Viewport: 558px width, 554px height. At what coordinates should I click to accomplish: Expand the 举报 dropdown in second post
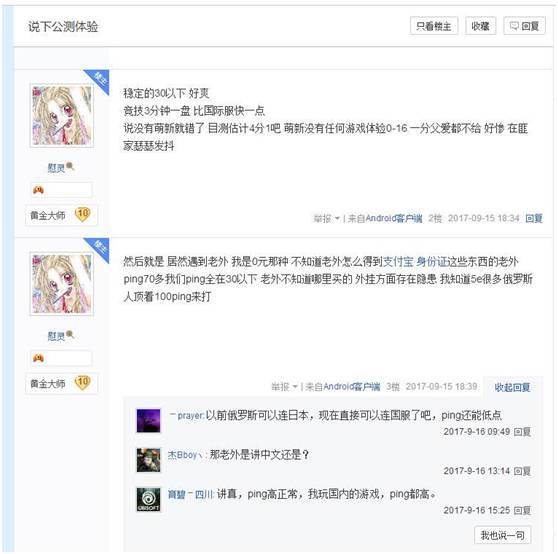[x=284, y=386]
